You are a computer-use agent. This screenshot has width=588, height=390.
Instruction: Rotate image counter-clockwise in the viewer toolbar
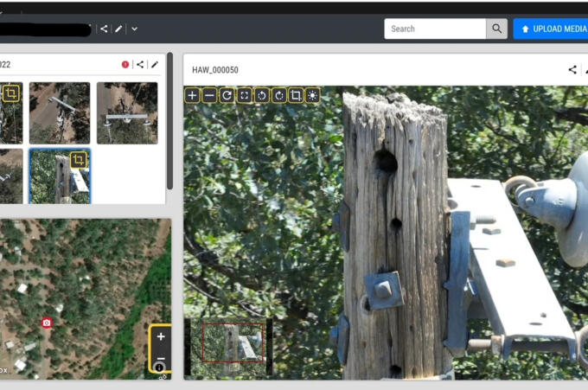261,96
